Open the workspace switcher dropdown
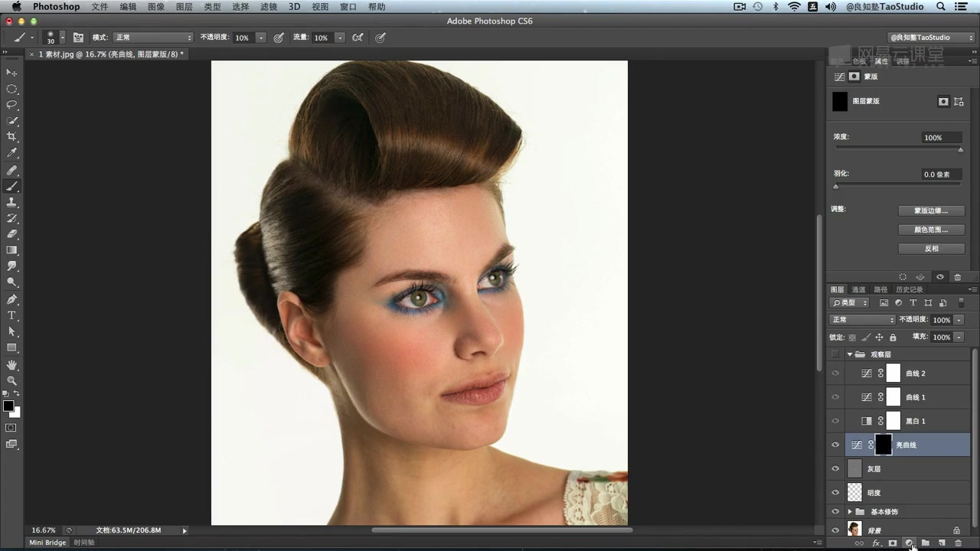The width and height of the screenshot is (980, 551). click(x=931, y=37)
